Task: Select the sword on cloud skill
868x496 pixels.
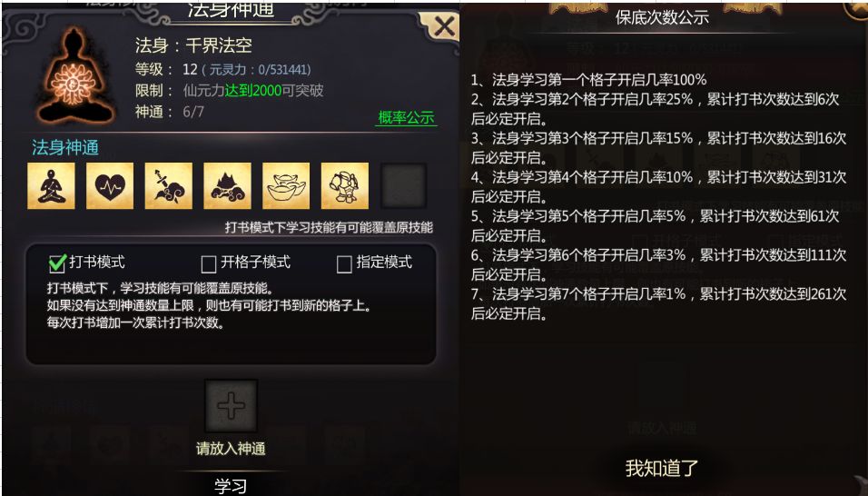Action: [x=168, y=186]
